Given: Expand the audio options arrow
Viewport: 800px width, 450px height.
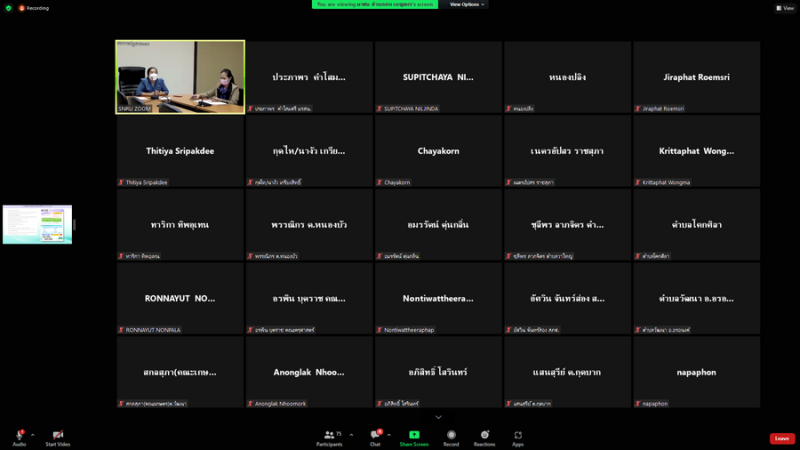Looking at the screenshot, I should (x=32, y=435).
